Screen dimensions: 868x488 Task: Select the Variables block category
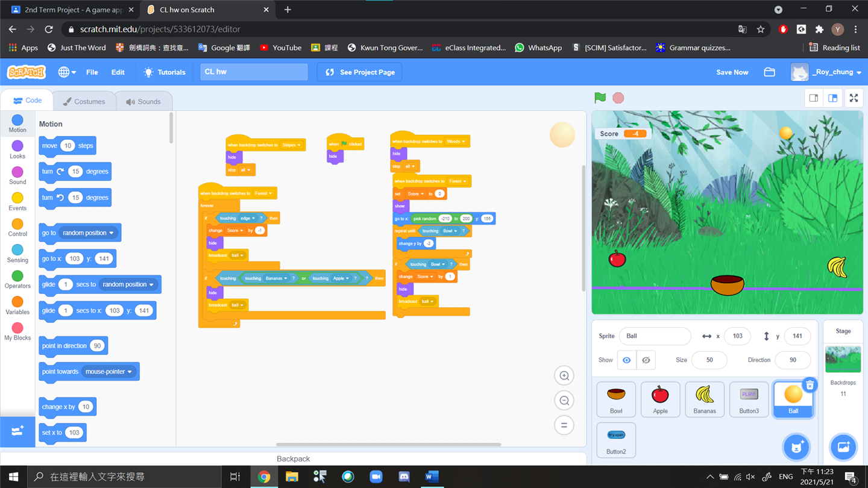click(x=17, y=305)
